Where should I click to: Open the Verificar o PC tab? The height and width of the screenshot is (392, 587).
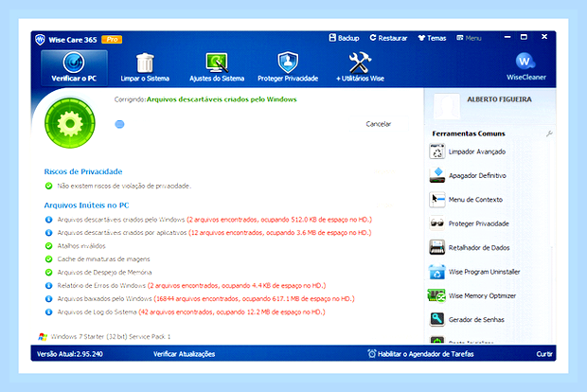(74, 68)
